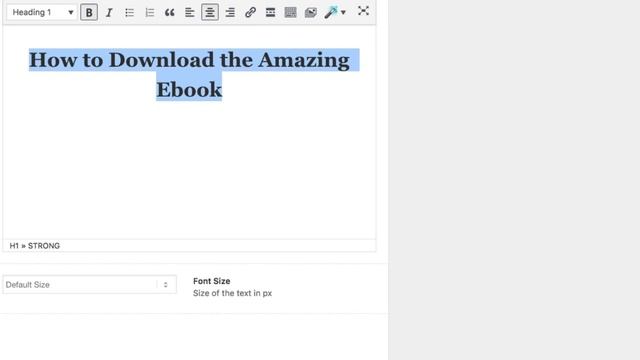Toggle italic formatting
Screen dimensions: 640x360
tap(109, 12)
